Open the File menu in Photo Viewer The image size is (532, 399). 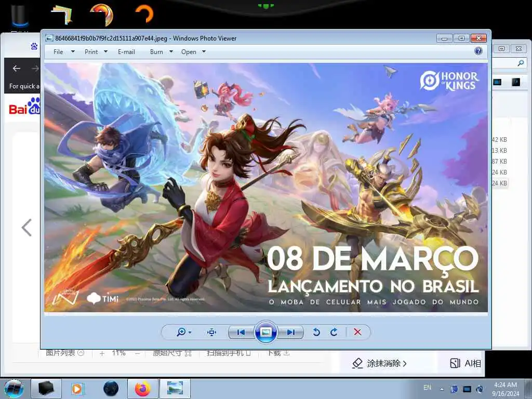(x=58, y=52)
